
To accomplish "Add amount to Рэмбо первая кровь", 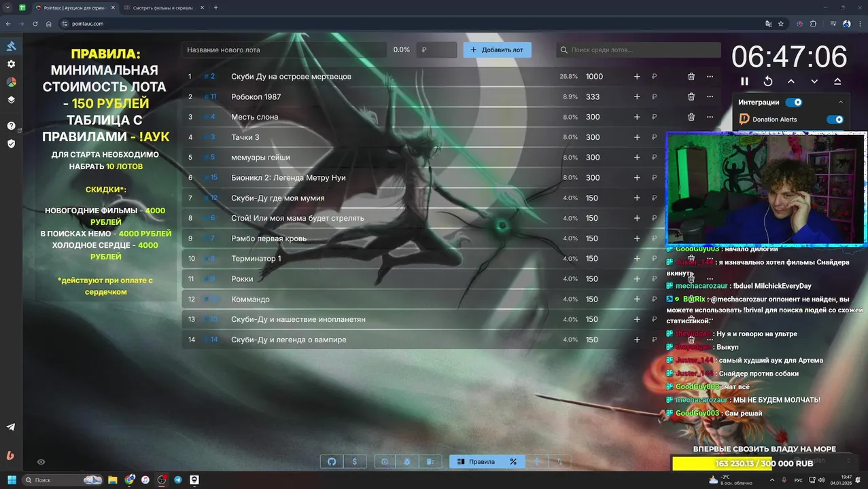I will click(637, 238).
